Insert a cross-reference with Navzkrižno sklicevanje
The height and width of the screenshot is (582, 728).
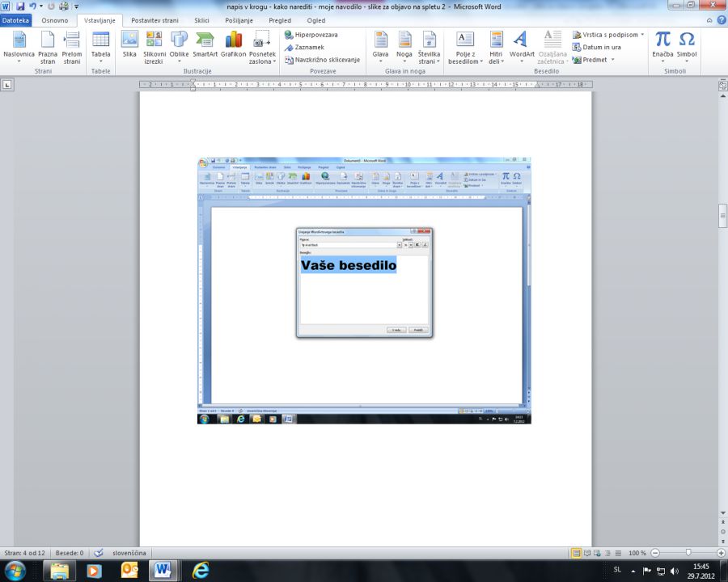[x=322, y=60]
